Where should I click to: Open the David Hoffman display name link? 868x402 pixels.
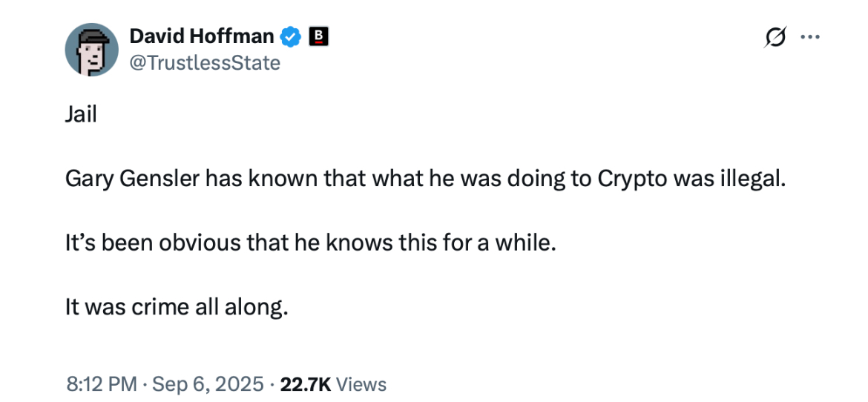point(202,36)
